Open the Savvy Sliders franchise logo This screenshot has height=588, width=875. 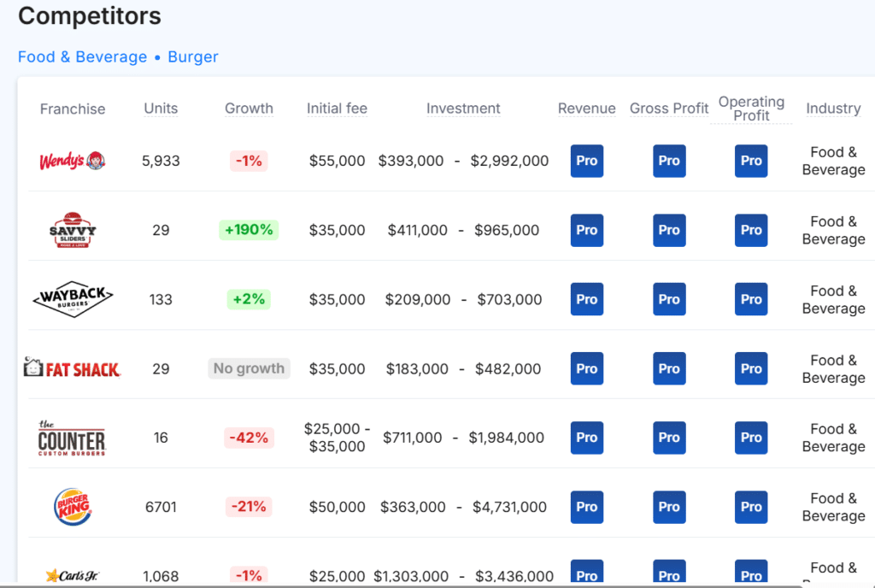pos(73,230)
